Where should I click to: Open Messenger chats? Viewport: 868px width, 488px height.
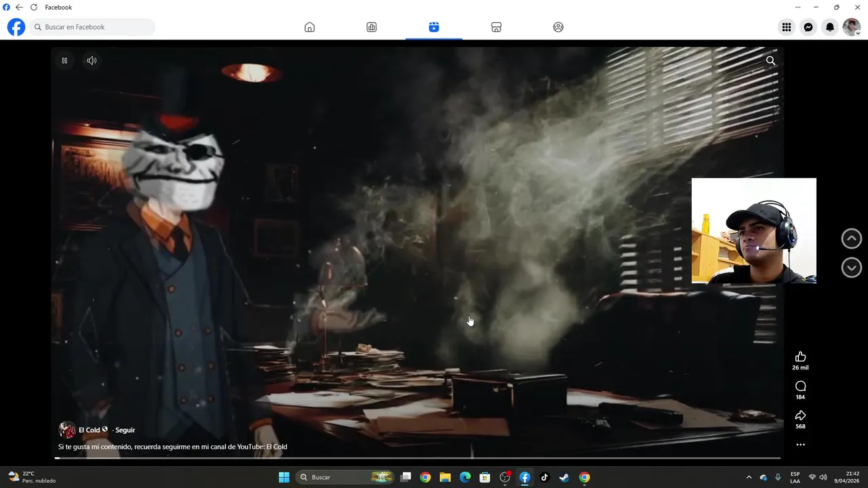click(808, 27)
